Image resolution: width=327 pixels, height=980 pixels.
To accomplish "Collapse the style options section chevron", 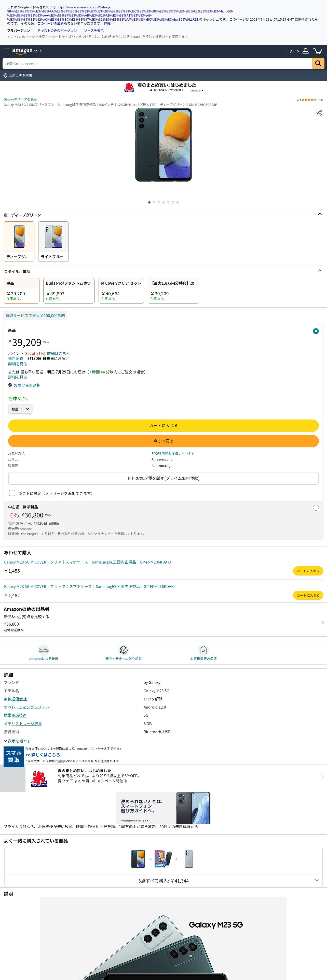I will click(x=320, y=270).
